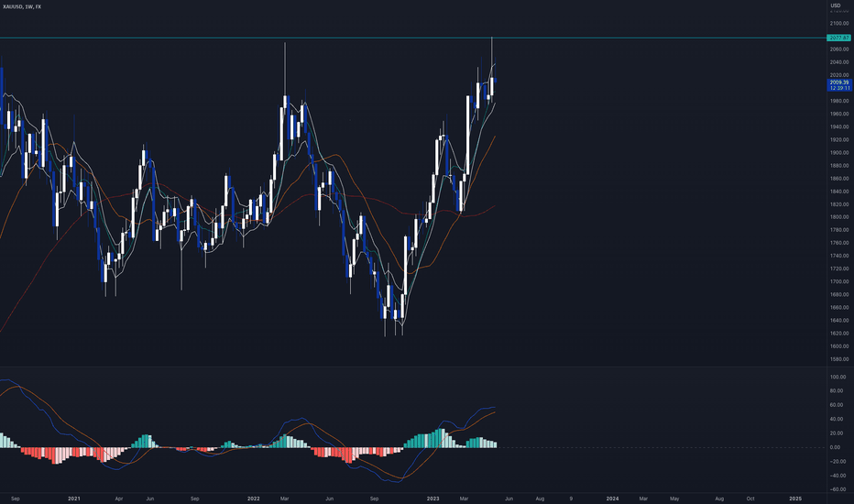Click the 2060.00 price scale label

pos(839,49)
